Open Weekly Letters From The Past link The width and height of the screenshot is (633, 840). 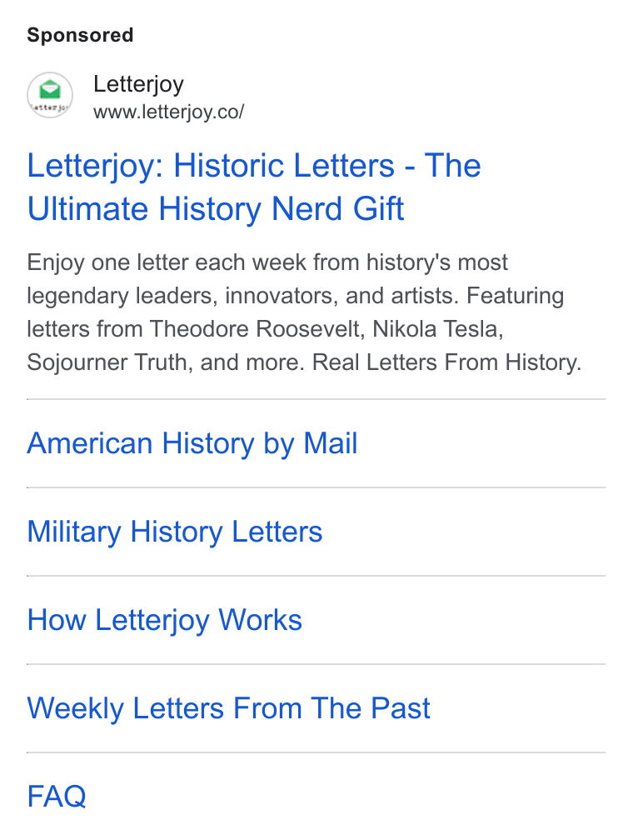tap(228, 708)
